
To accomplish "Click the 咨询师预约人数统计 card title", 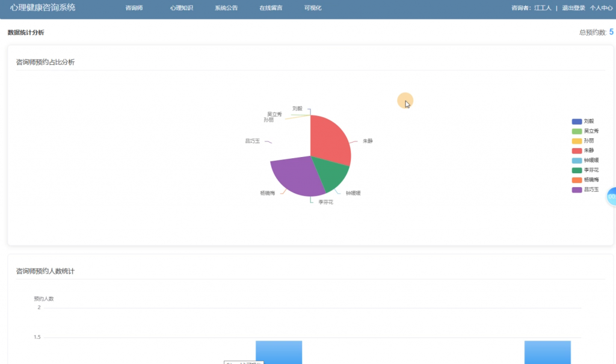I will point(45,271).
